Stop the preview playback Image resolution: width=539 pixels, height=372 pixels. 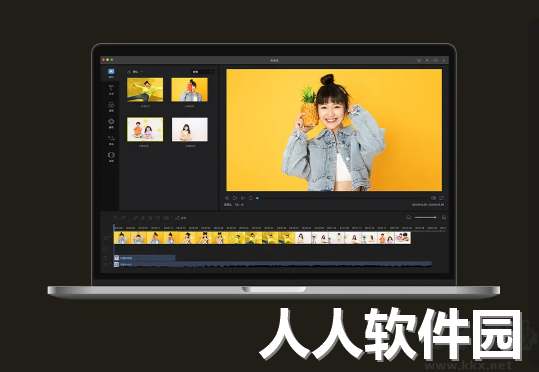tap(251, 198)
